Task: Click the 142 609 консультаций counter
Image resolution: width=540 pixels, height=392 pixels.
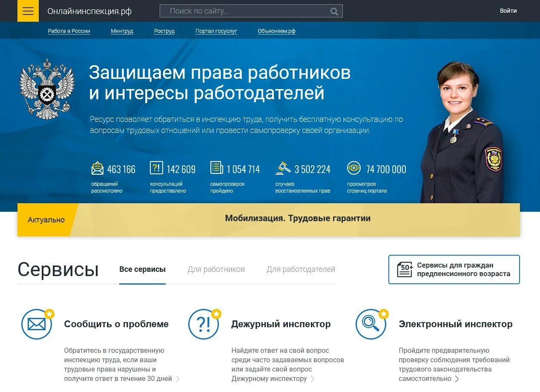Action: pyautogui.click(x=172, y=178)
